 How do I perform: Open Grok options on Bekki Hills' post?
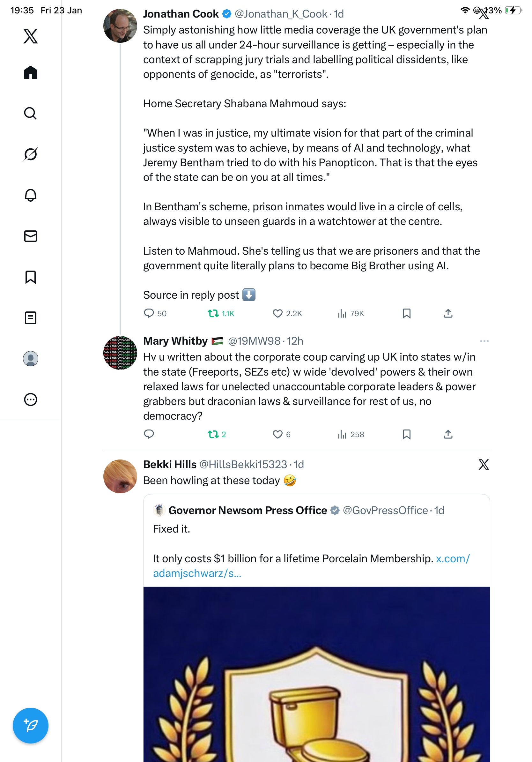click(484, 465)
